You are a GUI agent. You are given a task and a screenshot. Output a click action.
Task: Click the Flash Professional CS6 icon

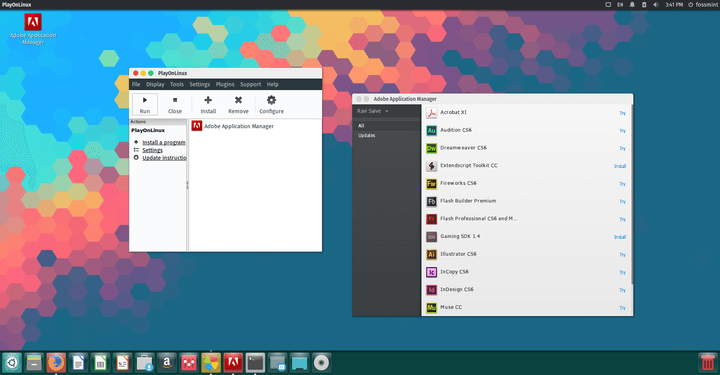click(431, 219)
